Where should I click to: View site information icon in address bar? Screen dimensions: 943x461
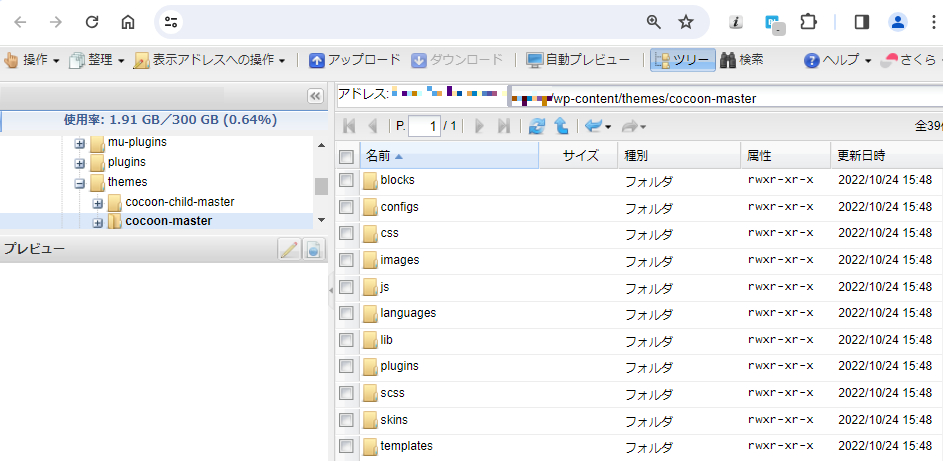tap(171, 22)
